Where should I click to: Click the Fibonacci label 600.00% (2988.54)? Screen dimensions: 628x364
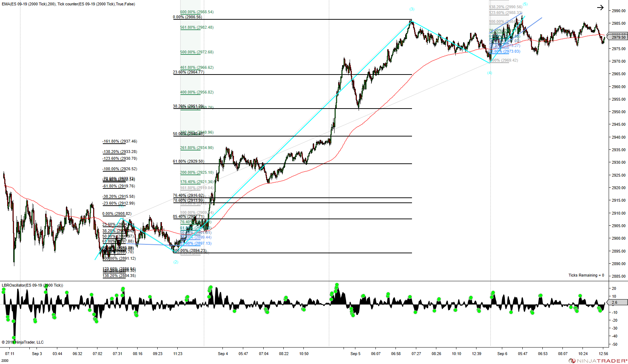(197, 12)
